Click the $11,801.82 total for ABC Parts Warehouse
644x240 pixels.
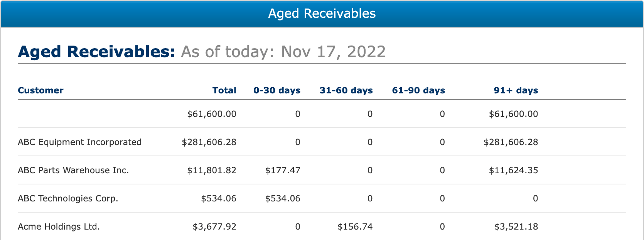coord(212,170)
